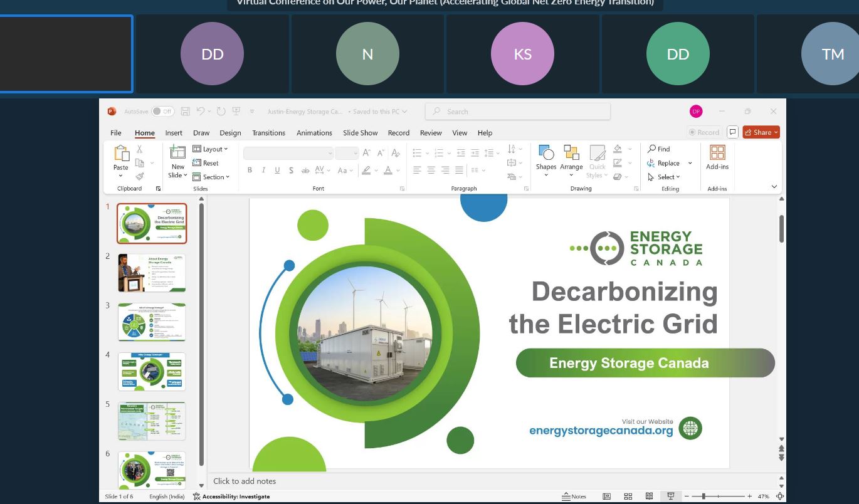This screenshot has width=859, height=504.
Task: Switch to the Design tab
Action: click(x=230, y=133)
